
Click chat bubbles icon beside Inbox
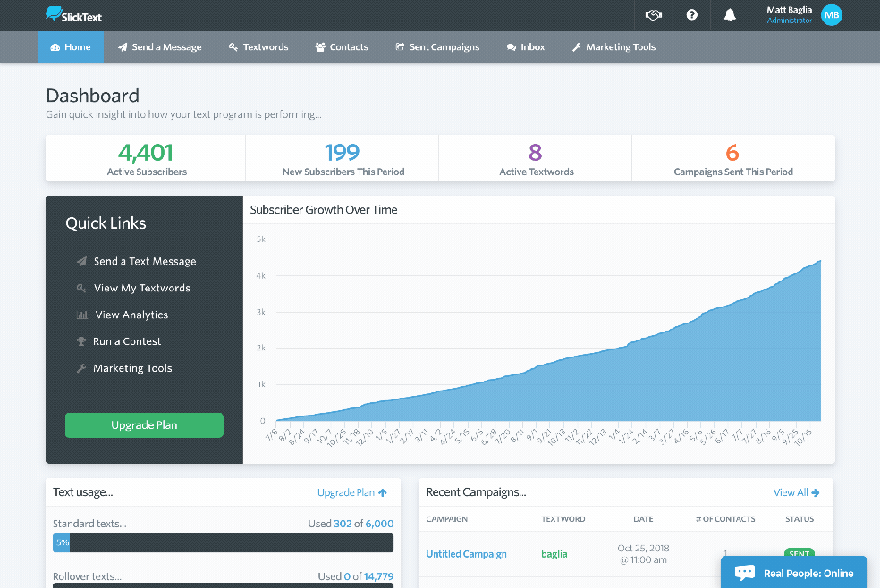(x=512, y=47)
